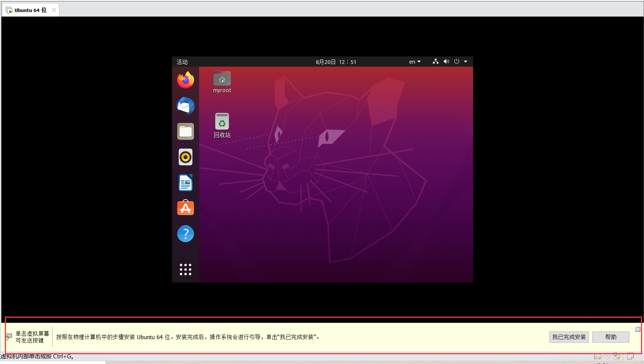Click the 我已完成安装 button

(x=569, y=337)
